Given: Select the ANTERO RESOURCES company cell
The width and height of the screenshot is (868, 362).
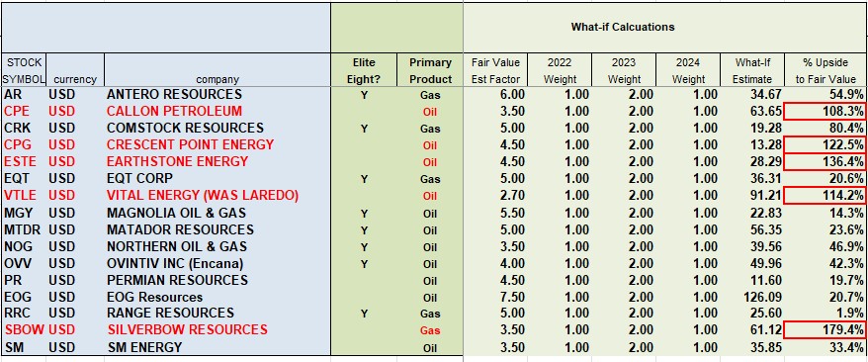Looking at the screenshot, I should tap(217, 95).
